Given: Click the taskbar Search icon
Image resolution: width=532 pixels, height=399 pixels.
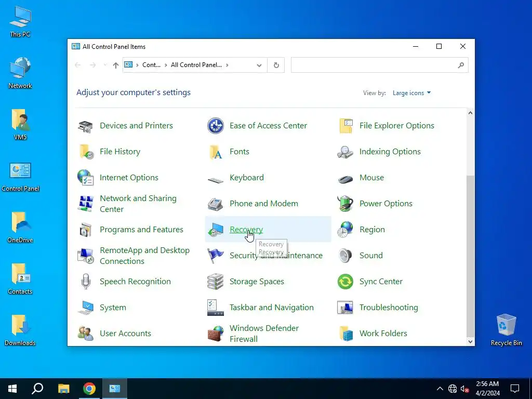Looking at the screenshot, I should (37, 389).
